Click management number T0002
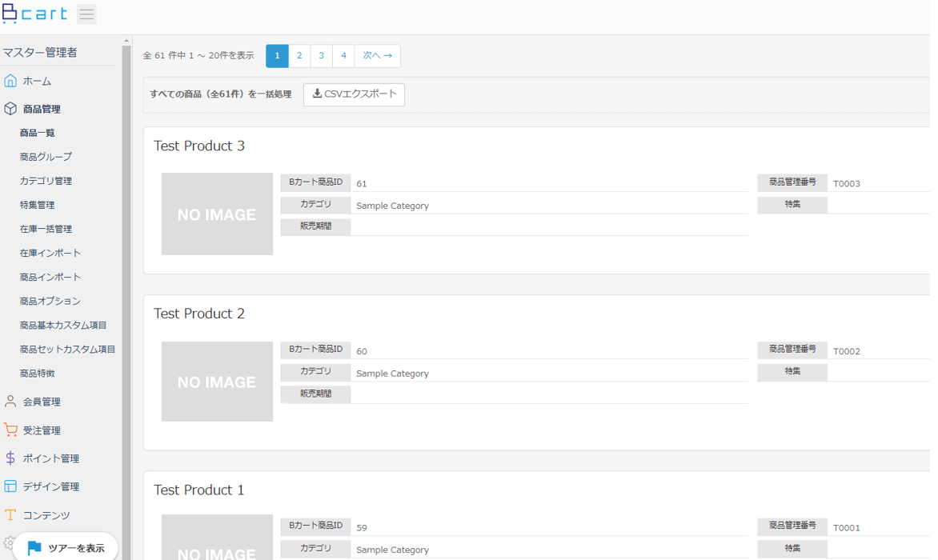The height and width of the screenshot is (560, 938). pos(847,351)
